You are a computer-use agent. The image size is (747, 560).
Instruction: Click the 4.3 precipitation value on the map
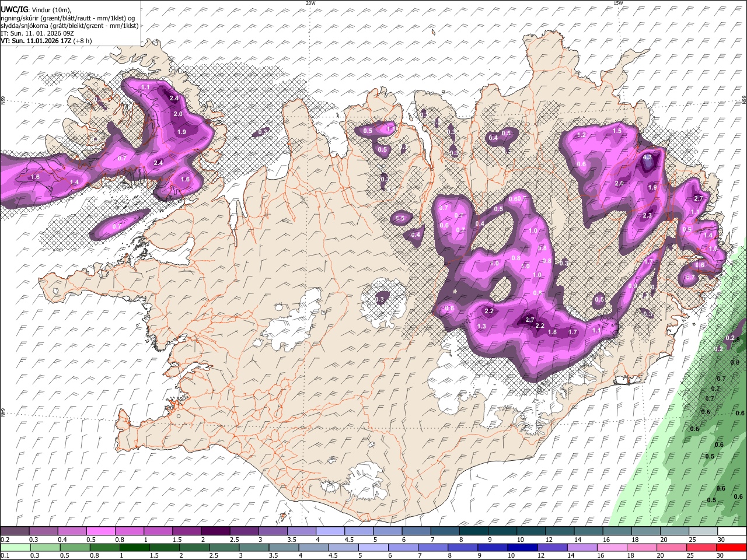coord(647,157)
